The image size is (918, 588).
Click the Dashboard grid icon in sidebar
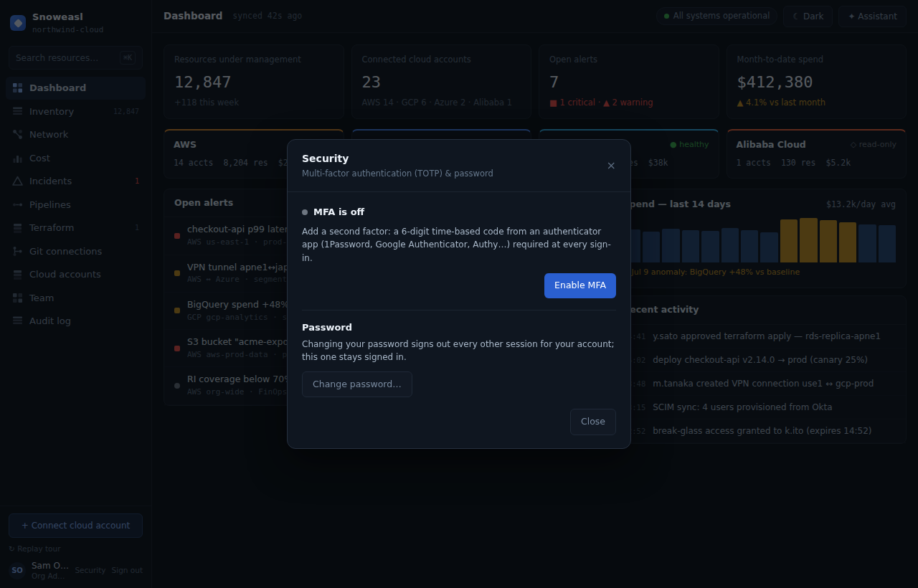click(17, 87)
